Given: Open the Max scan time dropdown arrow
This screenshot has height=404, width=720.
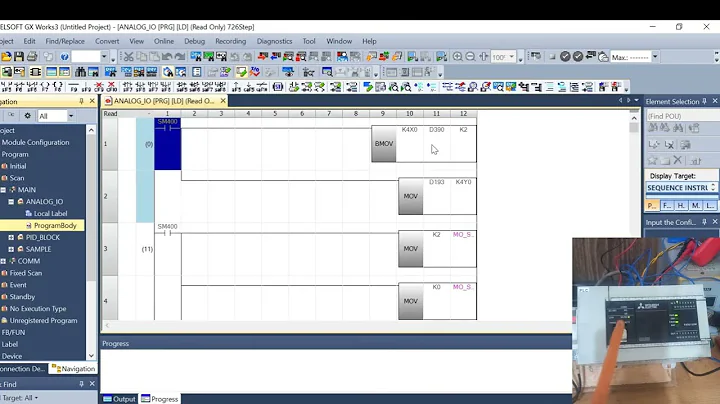Looking at the screenshot, I should tap(655, 57).
